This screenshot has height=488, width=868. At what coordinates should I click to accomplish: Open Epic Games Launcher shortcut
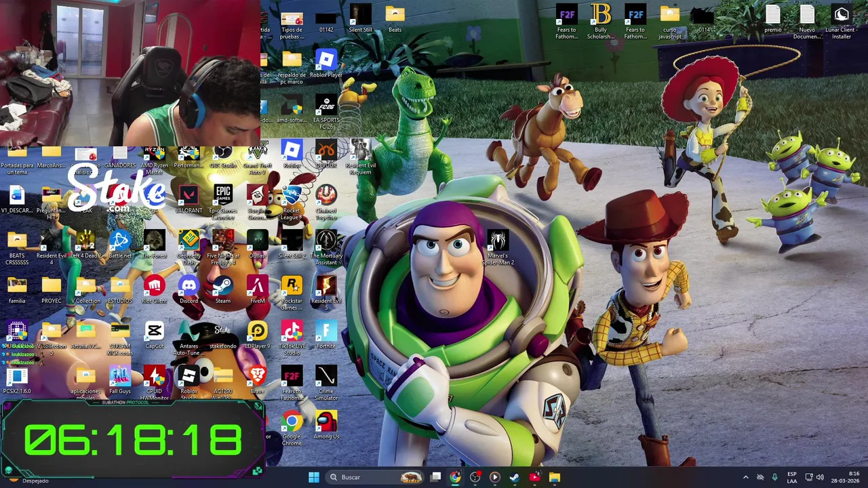tap(223, 202)
